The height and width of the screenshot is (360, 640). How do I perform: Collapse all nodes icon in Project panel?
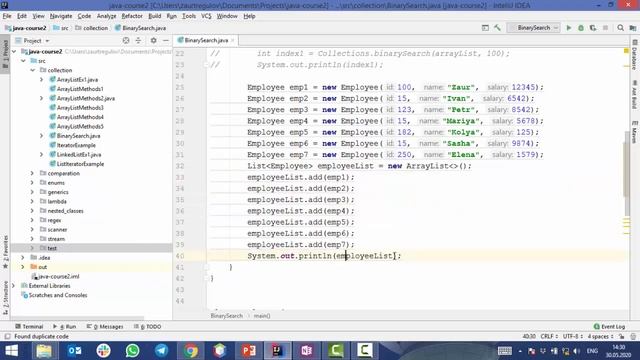click(138, 40)
